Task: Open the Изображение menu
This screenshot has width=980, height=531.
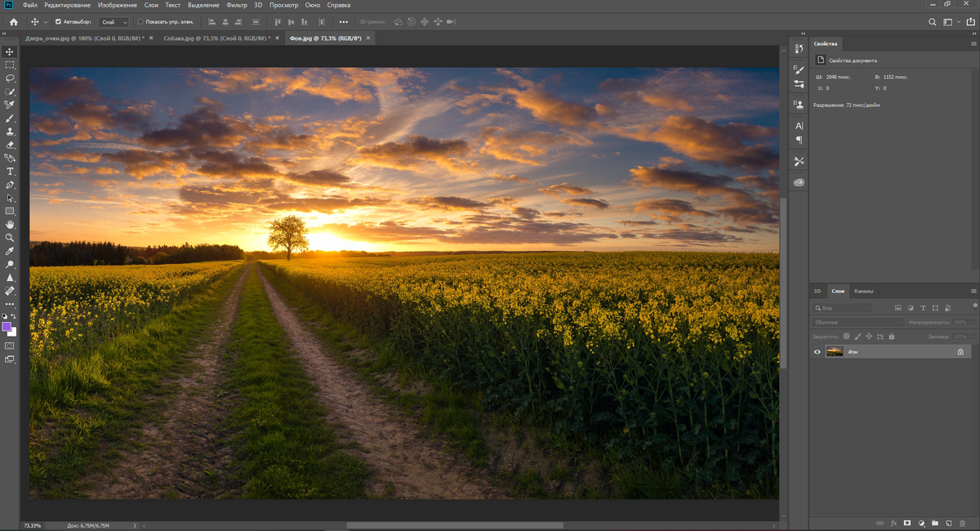Action: pos(117,5)
